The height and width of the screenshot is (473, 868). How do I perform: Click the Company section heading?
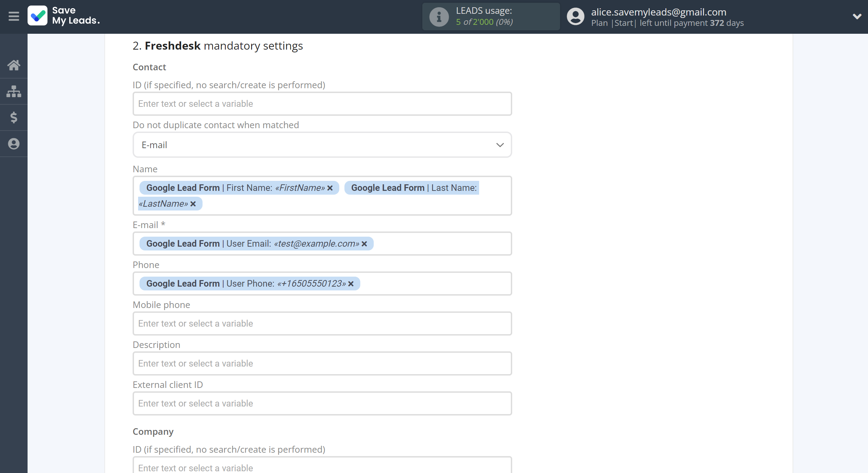point(153,432)
